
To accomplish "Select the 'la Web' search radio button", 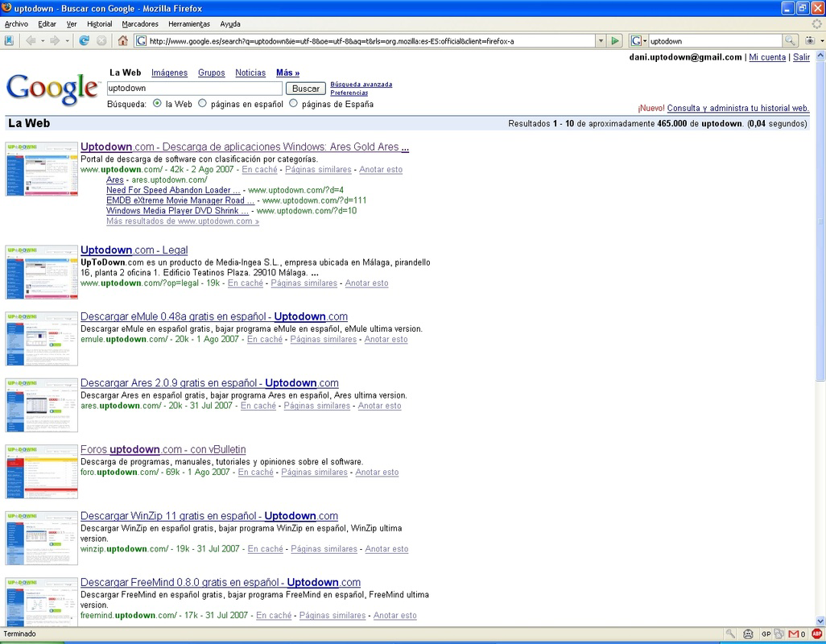I will coord(157,103).
